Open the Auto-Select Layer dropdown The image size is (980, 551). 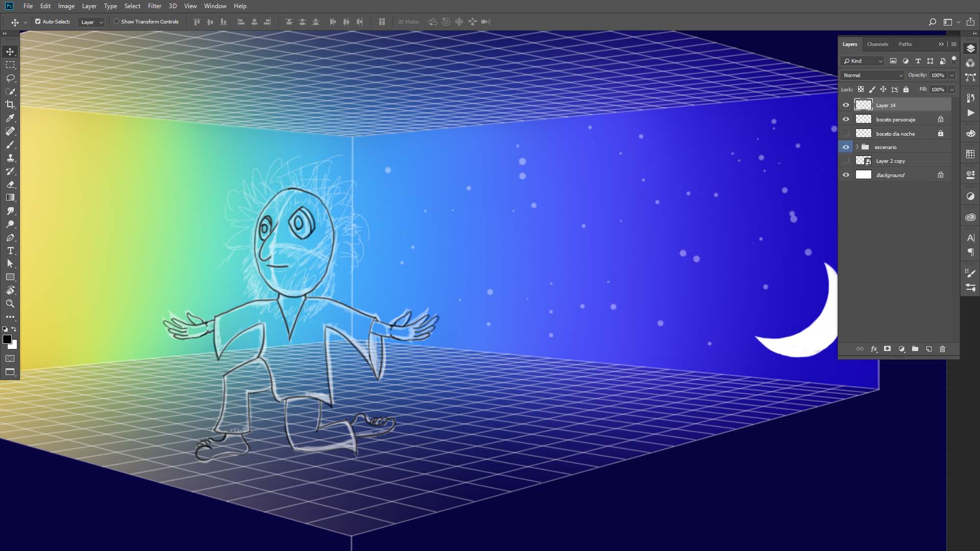92,22
